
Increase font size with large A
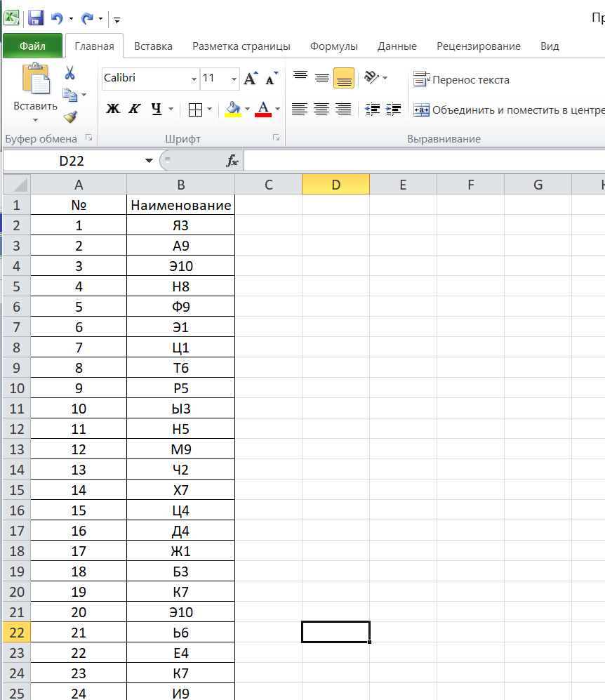(x=251, y=78)
